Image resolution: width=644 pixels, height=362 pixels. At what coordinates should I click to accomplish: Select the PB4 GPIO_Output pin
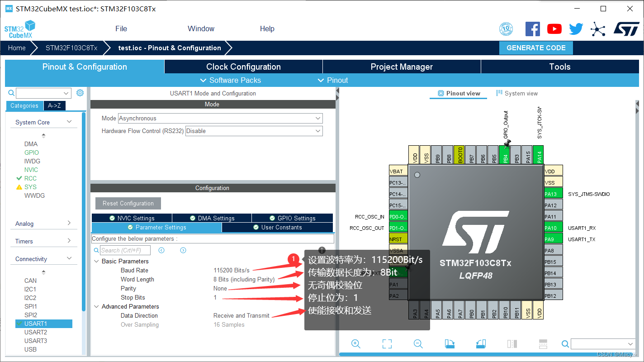(x=505, y=155)
